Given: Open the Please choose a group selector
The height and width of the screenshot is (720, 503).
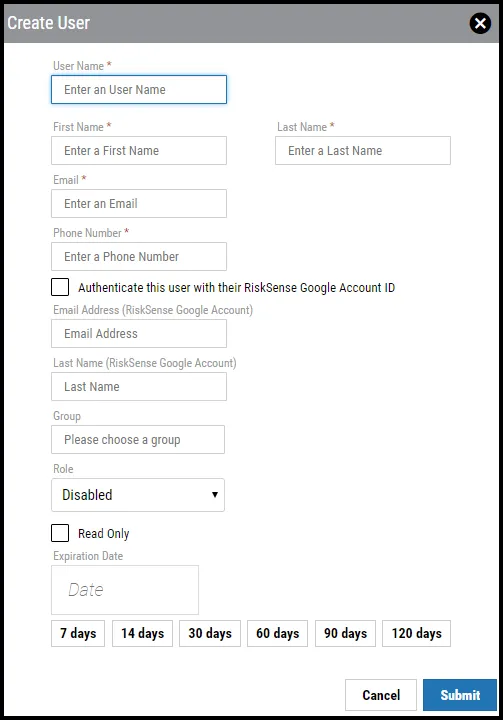Looking at the screenshot, I should pos(138,439).
